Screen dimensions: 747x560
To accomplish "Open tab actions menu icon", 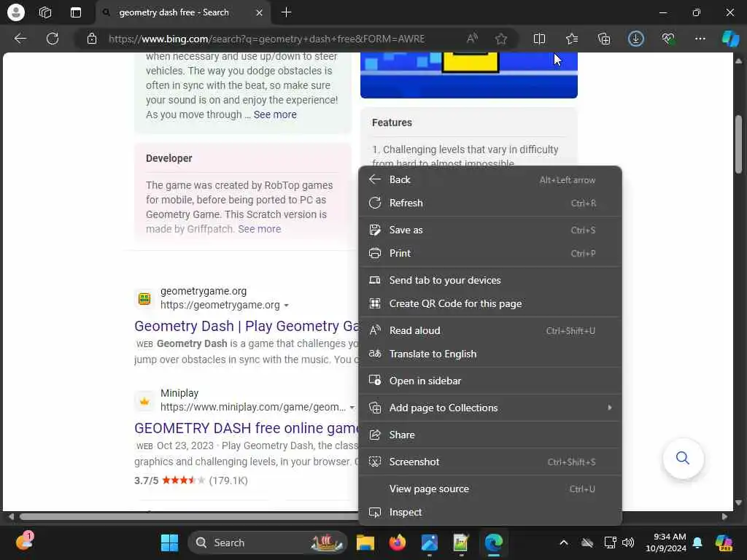I will click(x=76, y=12).
